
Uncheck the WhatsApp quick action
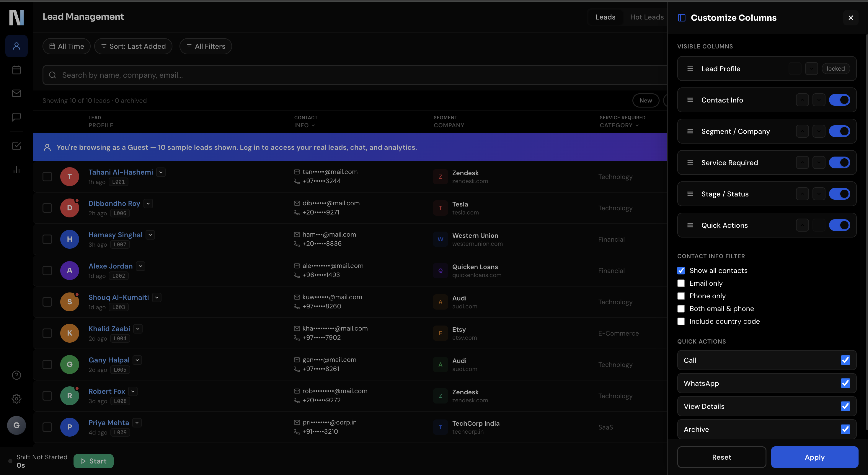point(845,383)
